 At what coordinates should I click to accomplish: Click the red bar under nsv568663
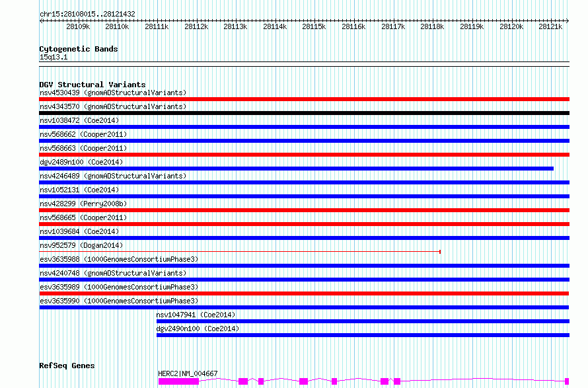click(304, 155)
